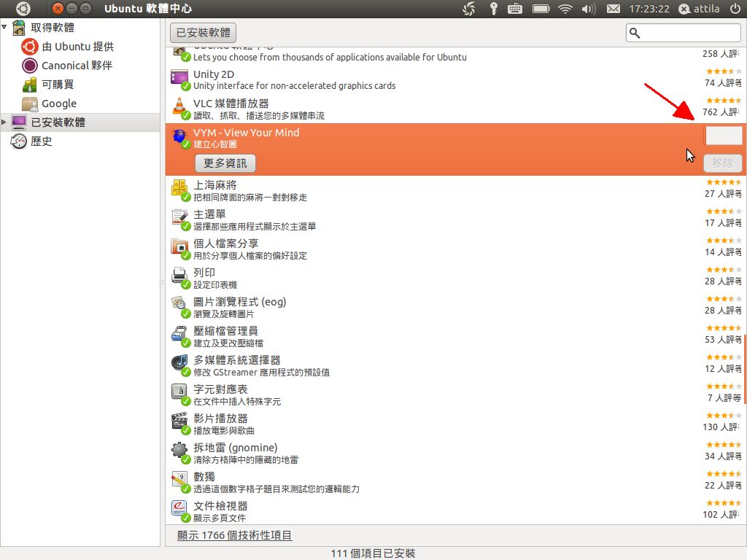Screen dimensions: 747x560
Task: Click 102 人評 rating for 文件檢視器
Action: tap(721, 514)
